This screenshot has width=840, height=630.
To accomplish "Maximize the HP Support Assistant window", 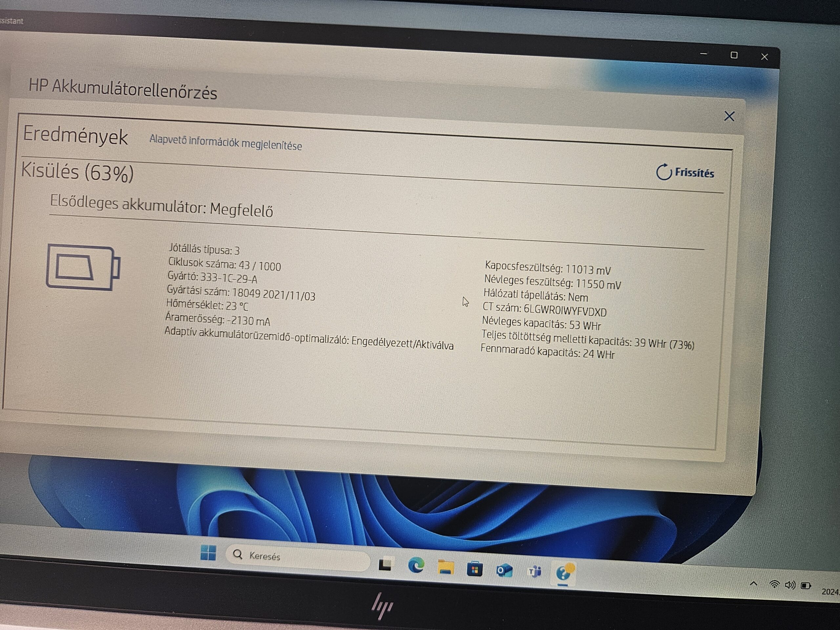I will (x=734, y=55).
